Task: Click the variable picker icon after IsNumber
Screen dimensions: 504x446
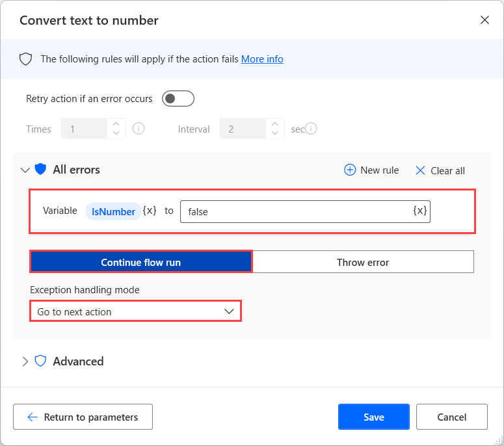Action: [x=150, y=211]
